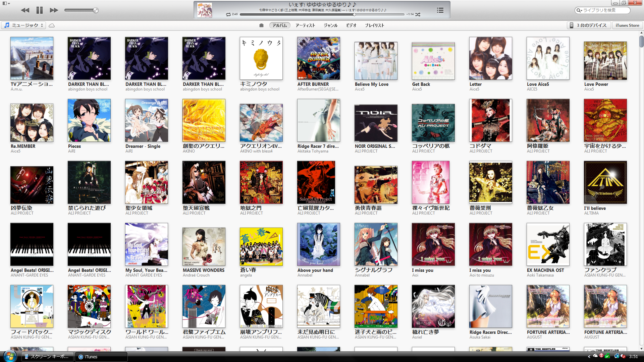This screenshot has width=644, height=362.
Task: Click the now playing album artwork
Action: coord(204,10)
